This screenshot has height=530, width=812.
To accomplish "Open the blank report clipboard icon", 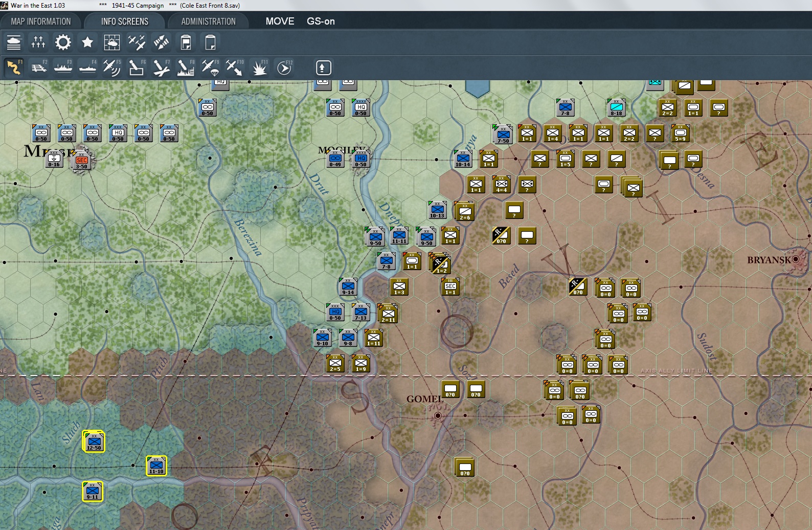I will click(x=210, y=42).
